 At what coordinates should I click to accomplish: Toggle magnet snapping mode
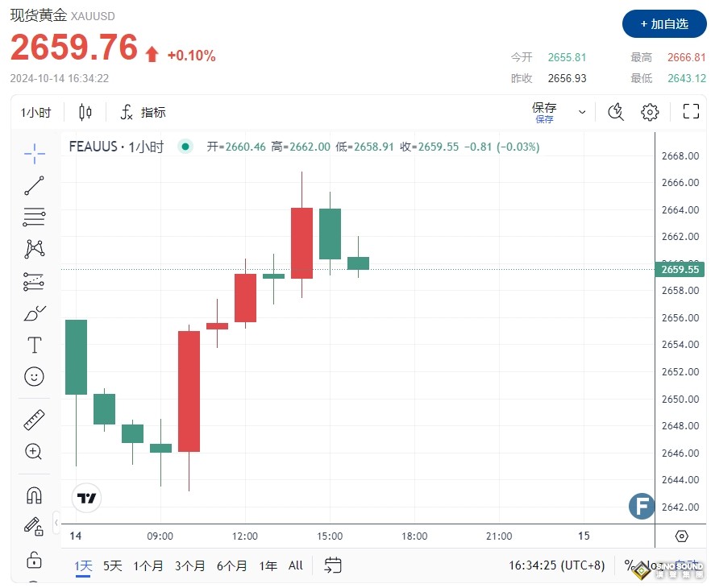[33, 495]
